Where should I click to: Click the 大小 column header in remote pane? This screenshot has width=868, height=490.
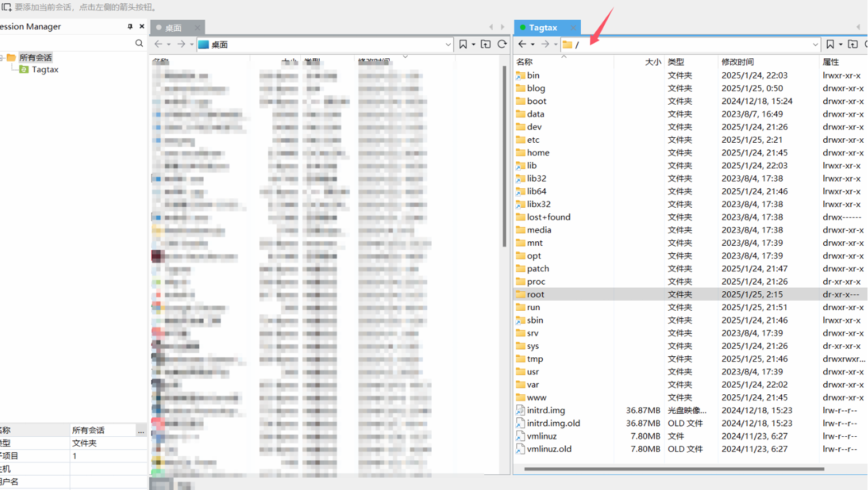[x=652, y=62]
